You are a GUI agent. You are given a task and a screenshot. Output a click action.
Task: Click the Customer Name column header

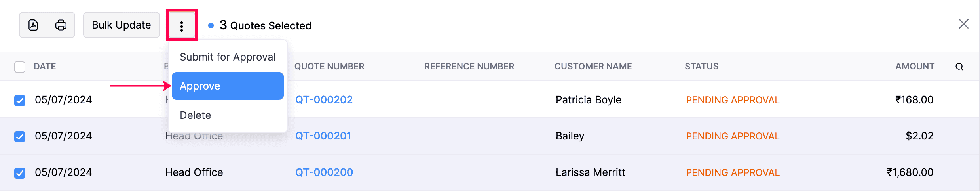(x=593, y=67)
